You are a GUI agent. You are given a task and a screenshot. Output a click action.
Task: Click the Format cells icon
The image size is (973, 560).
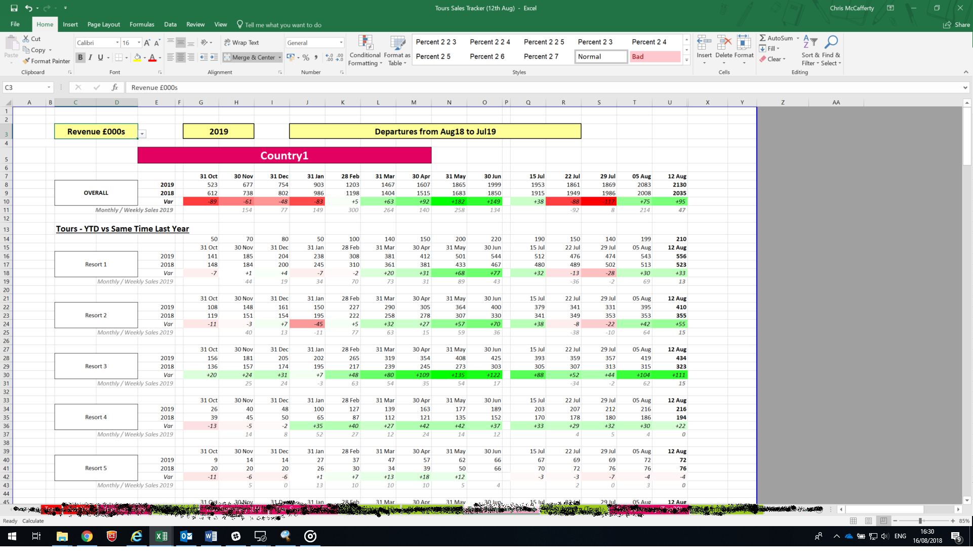click(744, 43)
